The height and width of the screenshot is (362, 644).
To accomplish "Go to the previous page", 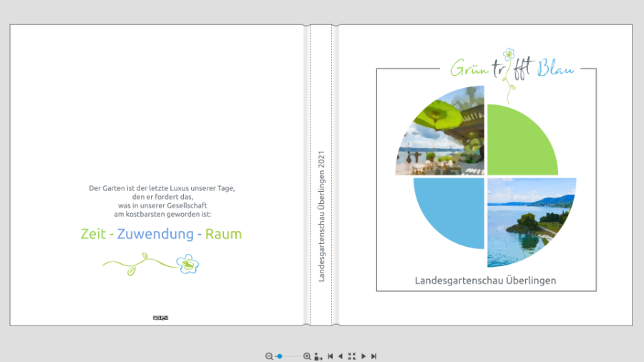I will pyautogui.click(x=340, y=356).
